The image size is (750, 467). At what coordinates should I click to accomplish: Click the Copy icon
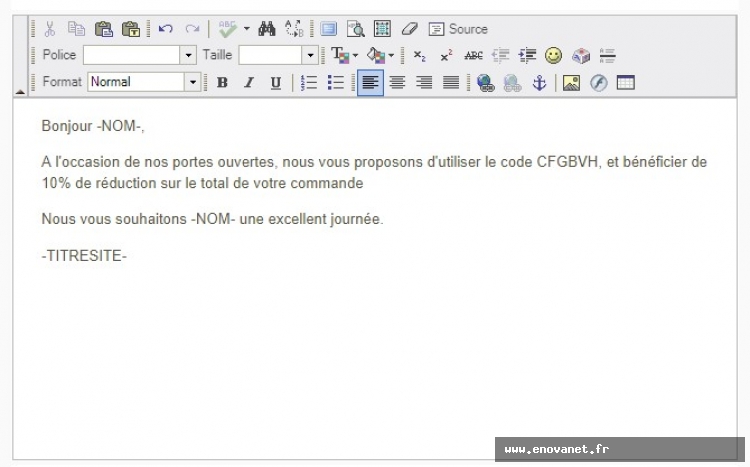[76, 29]
